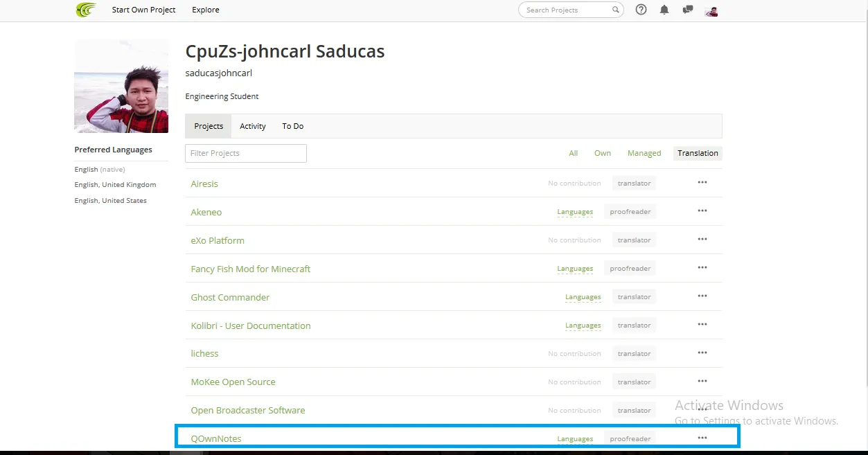
Task: Open the Explore link in header
Action: click(x=206, y=10)
